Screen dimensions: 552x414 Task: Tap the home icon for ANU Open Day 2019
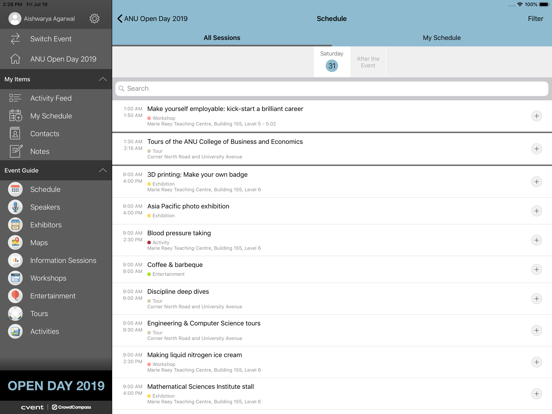coord(15,59)
